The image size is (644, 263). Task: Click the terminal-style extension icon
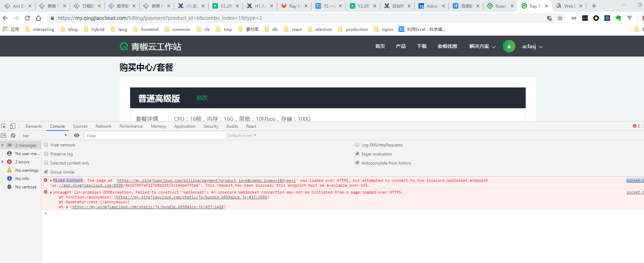(x=585, y=18)
